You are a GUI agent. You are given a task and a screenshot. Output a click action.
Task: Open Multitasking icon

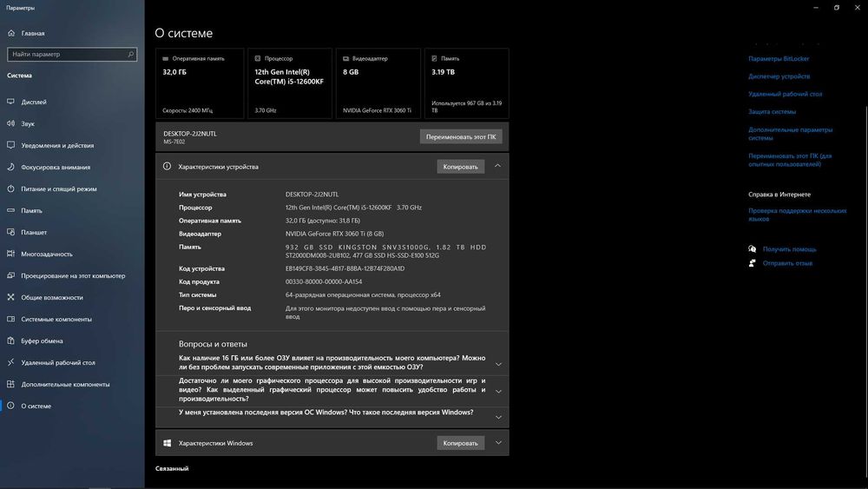coord(11,254)
